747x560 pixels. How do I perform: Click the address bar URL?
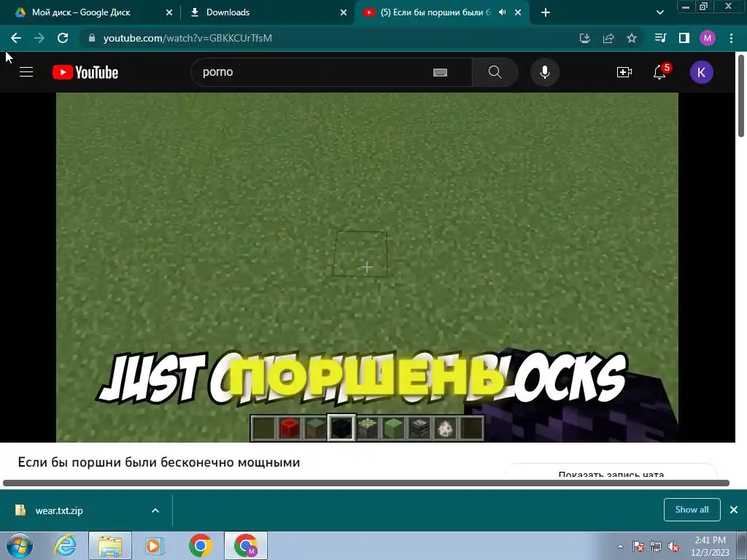click(x=187, y=38)
